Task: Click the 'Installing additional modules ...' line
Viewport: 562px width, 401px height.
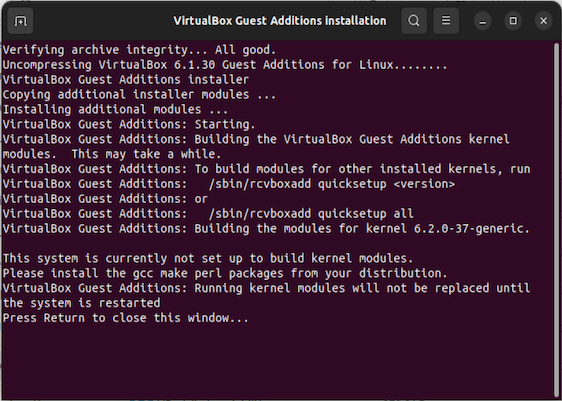Action: point(115,109)
